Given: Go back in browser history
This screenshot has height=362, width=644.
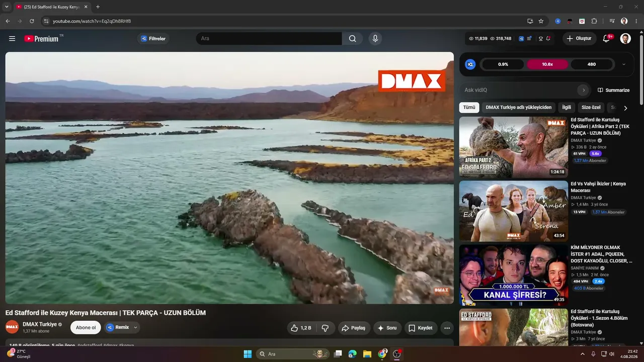Looking at the screenshot, I should 8,21.
